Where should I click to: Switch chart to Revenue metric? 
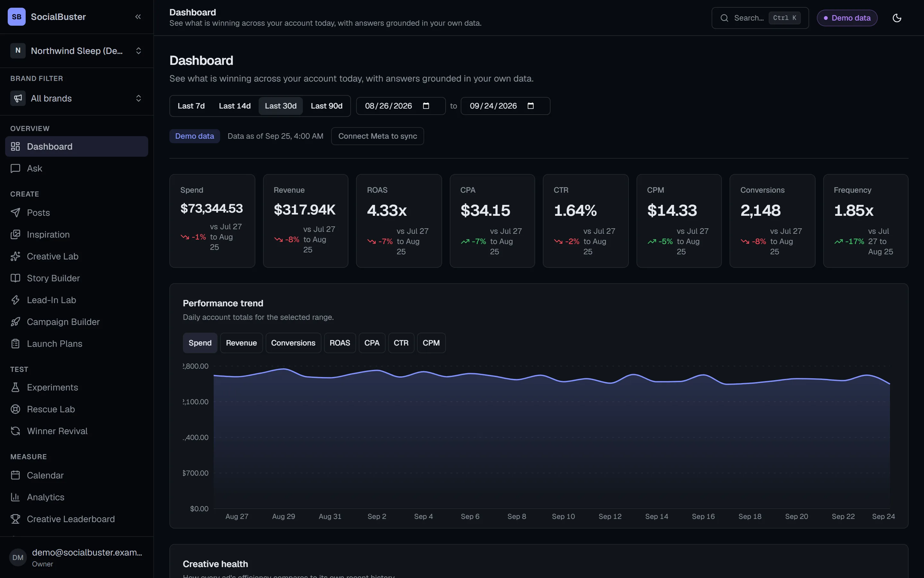[241, 343]
